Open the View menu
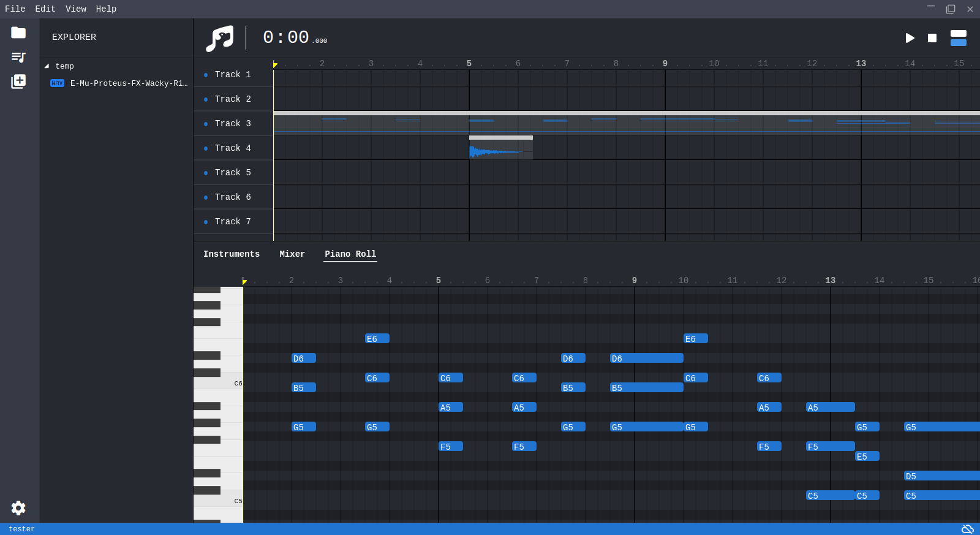 (x=76, y=9)
